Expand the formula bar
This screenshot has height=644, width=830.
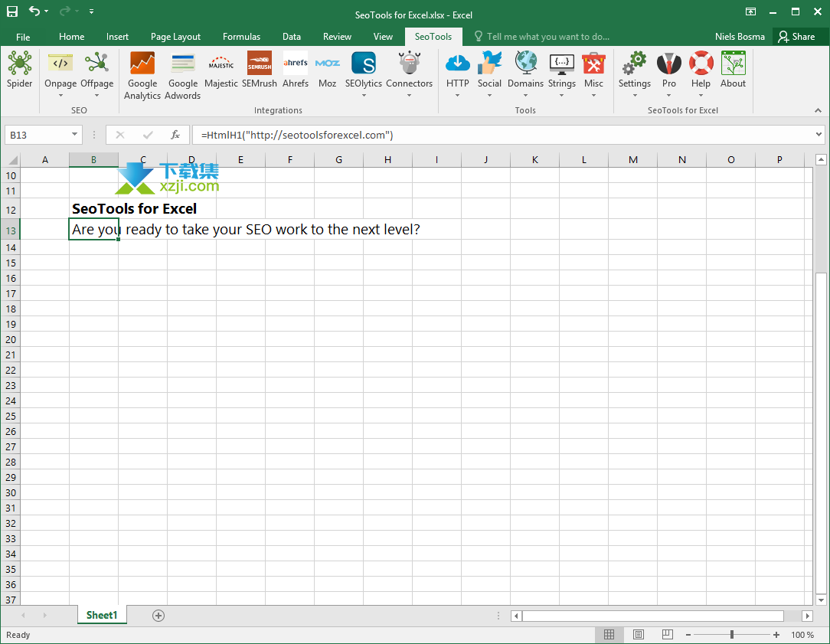[819, 135]
